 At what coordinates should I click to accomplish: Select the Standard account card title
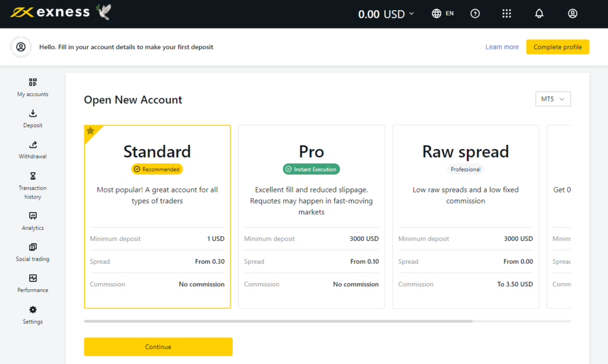coord(157,151)
